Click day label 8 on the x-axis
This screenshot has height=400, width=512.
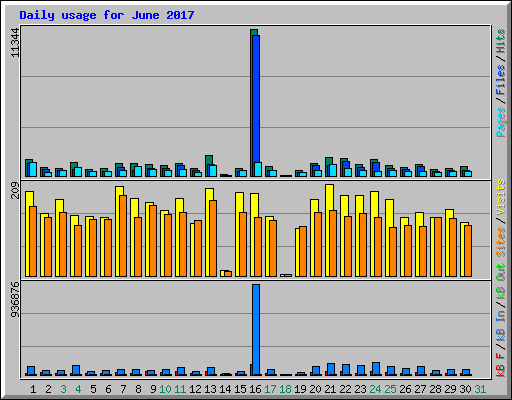coord(138,389)
